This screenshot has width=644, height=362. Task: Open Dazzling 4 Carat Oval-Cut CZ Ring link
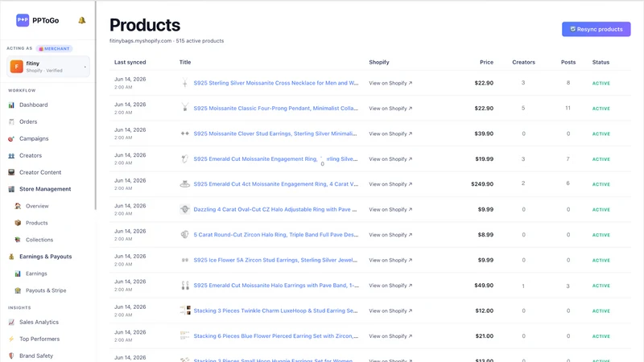275,209
